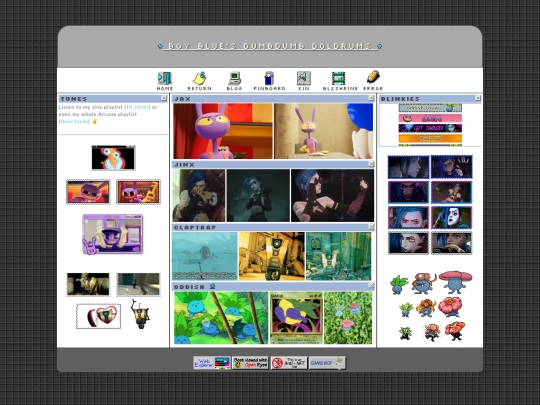The width and height of the screenshot is (540, 405).
Task: Click the Game Boy badge
Action: (x=328, y=363)
